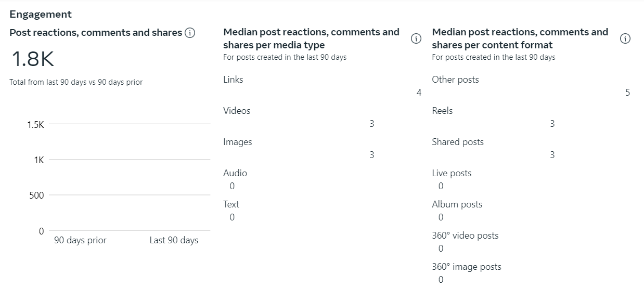Click the 'Last 90 days' chart axis label

tap(174, 240)
